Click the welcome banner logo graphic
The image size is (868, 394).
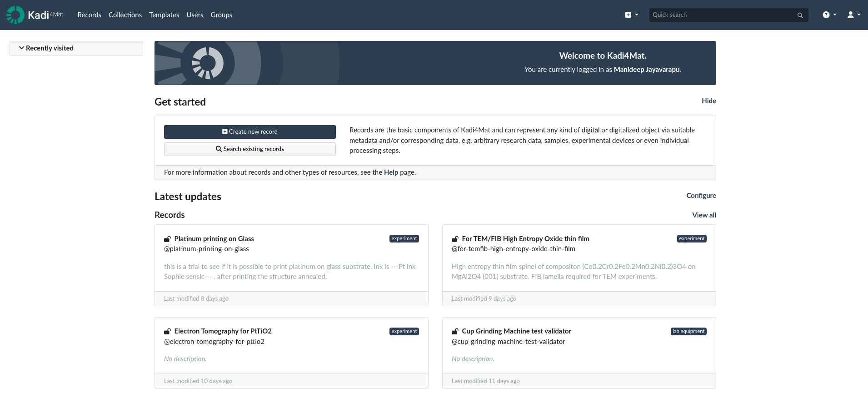click(x=208, y=63)
